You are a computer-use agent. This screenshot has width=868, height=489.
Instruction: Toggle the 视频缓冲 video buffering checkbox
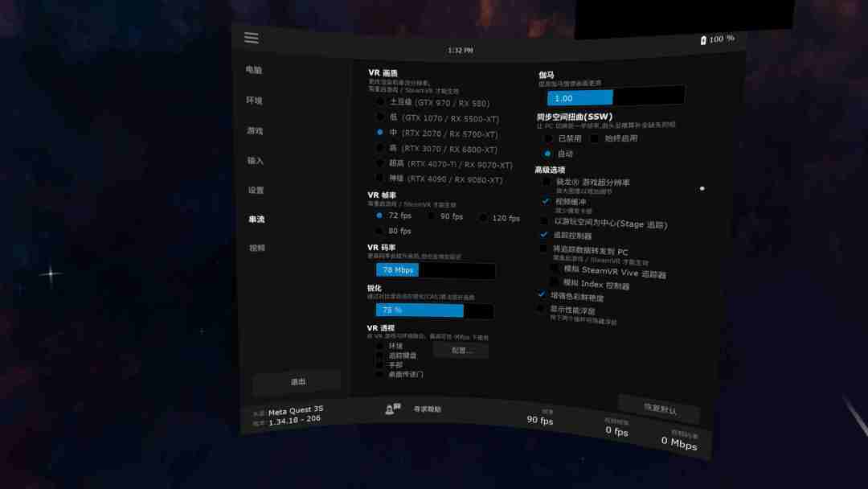coord(545,201)
